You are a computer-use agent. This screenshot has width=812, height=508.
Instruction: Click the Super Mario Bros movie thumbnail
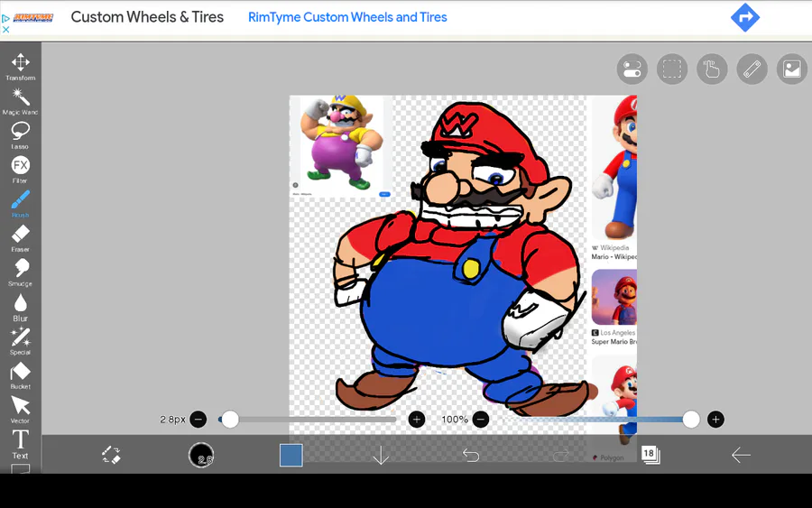point(614,297)
